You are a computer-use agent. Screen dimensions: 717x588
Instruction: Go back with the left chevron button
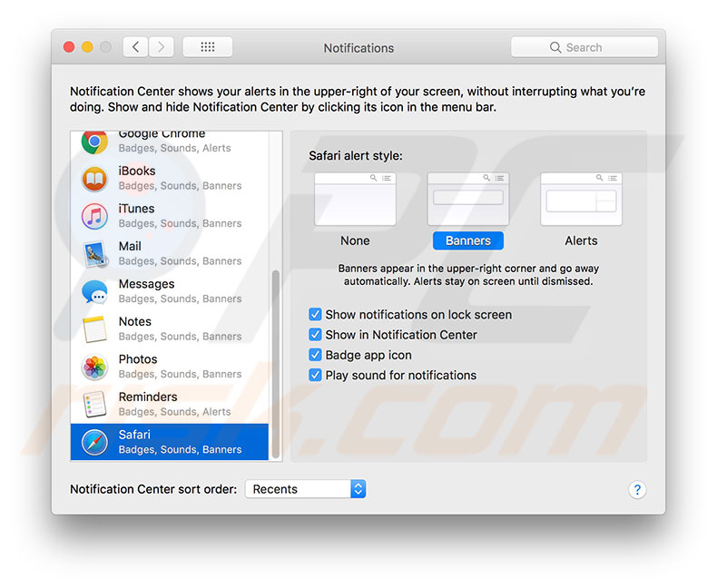135,47
